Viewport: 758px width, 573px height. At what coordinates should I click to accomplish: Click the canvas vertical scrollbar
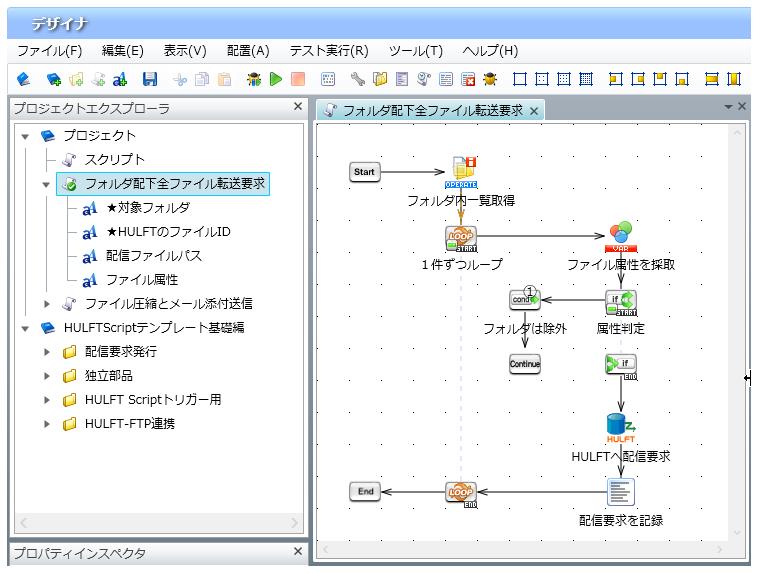pyautogui.click(x=737, y=333)
